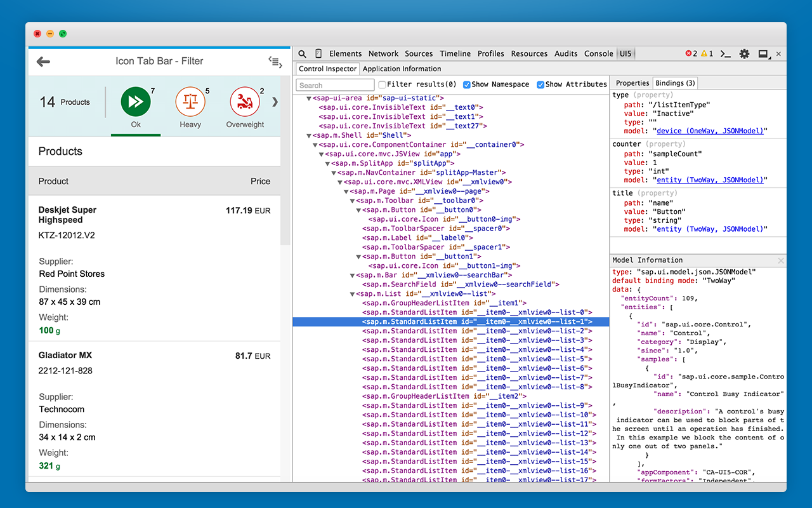Viewport: 812px width, 508px height.
Task: Click the back arrow in the app header
Action: (x=42, y=61)
